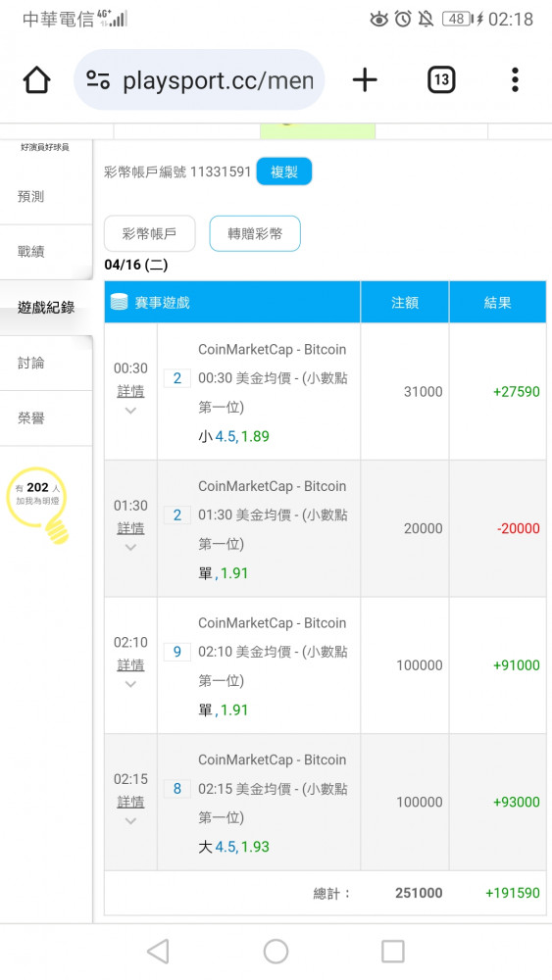Click the 轉贈彩幣 button
This screenshot has width=552, height=980.
tap(255, 234)
